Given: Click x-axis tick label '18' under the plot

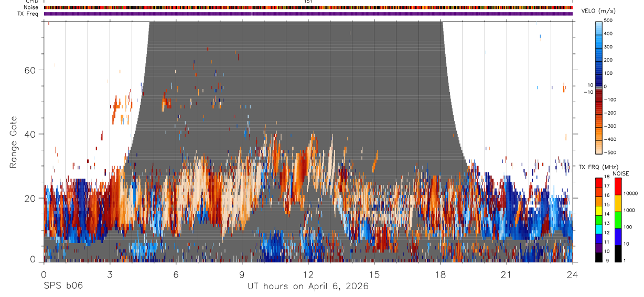Looking at the screenshot, I should coord(441,275).
